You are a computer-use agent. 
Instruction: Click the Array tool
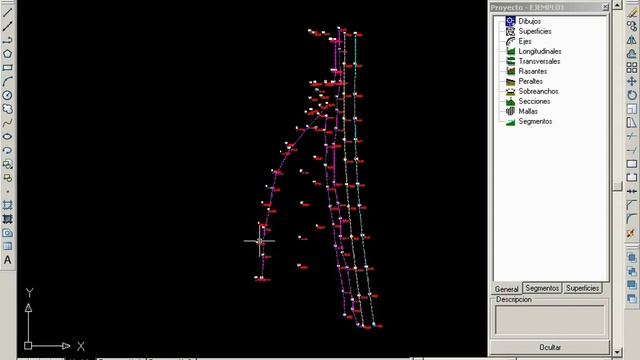coord(632,68)
